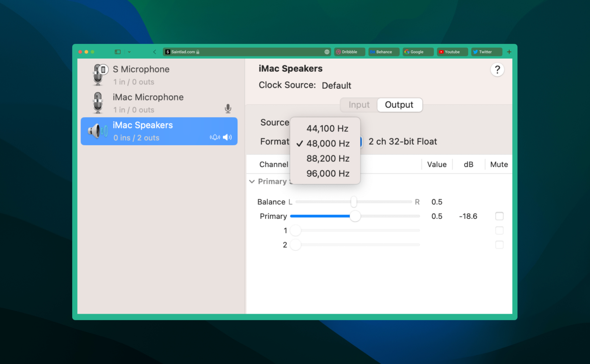Open the Youtube bookmark

point(452,52)
